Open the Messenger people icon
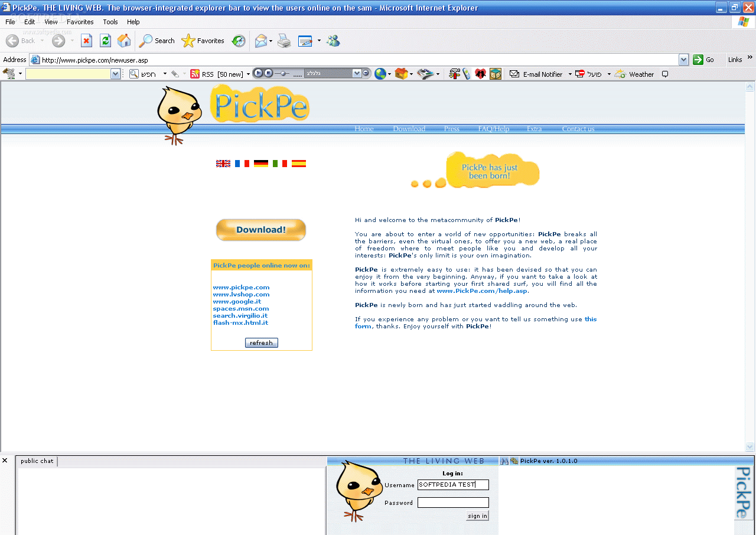Screen dimensions: 756x535 coord(333,41)
